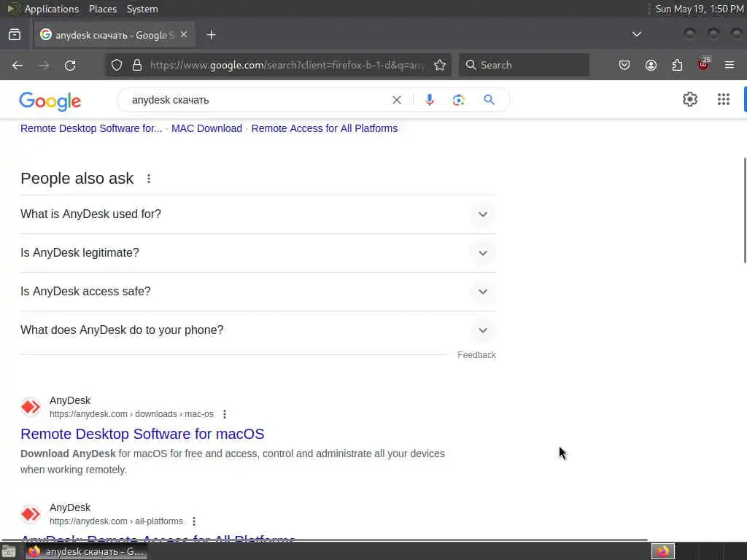Click AnyDesk favicon of all-platforms result

point(31,514)
